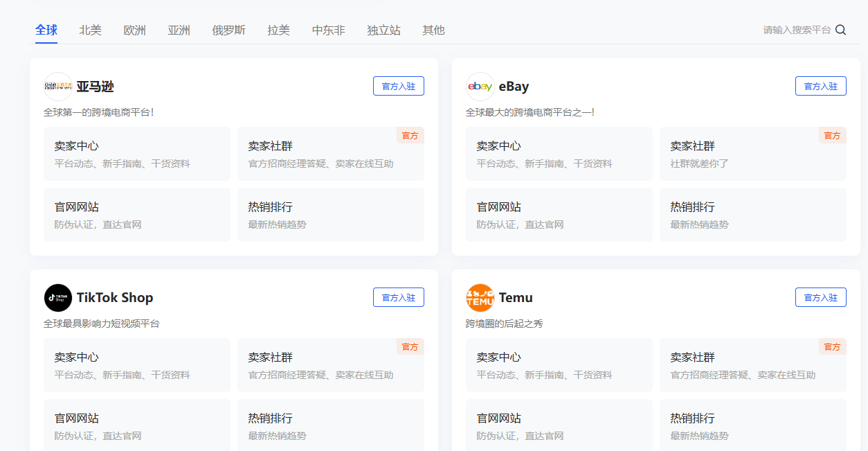Visit eBay 官网网站 card

point(559,215)
